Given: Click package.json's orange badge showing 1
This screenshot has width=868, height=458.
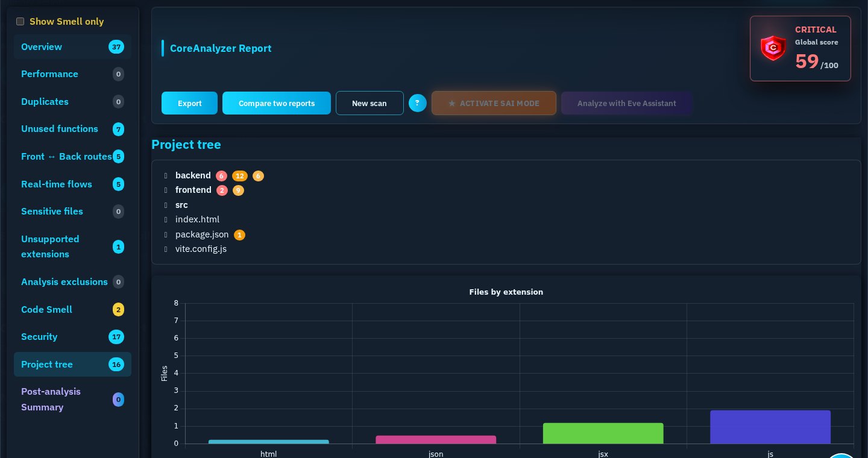Looking at the screenshot, I should coord(239,235).
